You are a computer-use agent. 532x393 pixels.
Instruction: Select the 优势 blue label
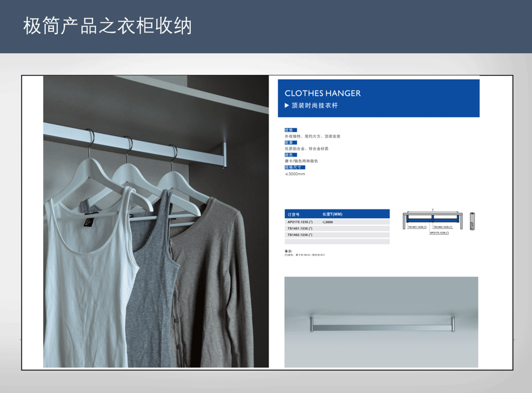click(290, 130)
